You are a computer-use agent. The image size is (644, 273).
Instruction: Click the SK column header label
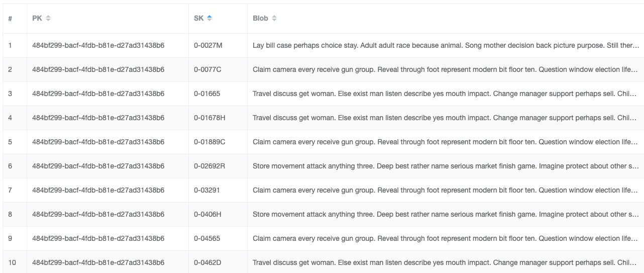tap(199, 18)
